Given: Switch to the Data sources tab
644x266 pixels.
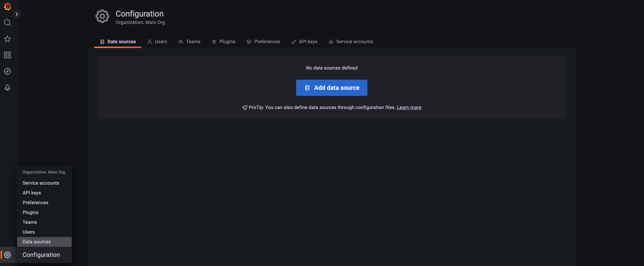Looking at the screenshot, I should 118,42.
